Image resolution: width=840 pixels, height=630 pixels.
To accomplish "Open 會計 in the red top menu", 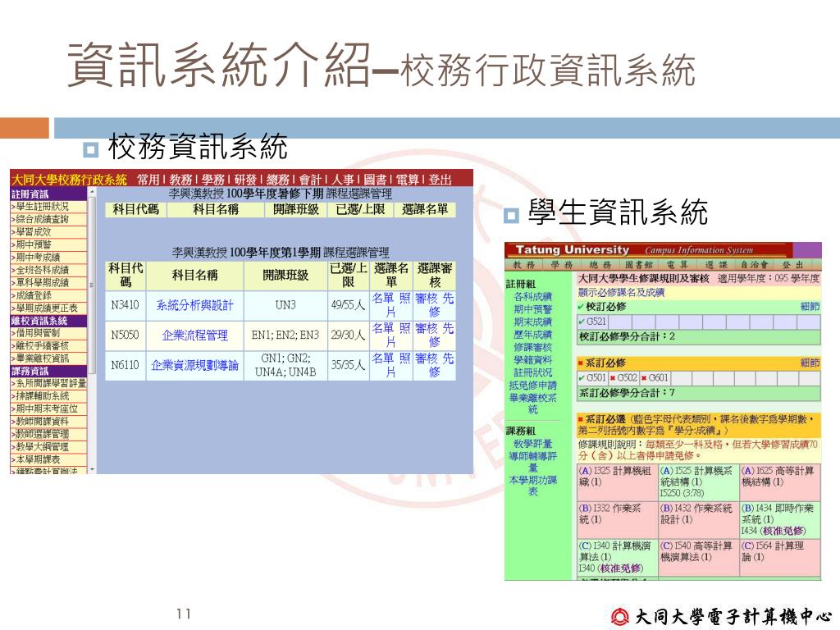I will point(309,180).
